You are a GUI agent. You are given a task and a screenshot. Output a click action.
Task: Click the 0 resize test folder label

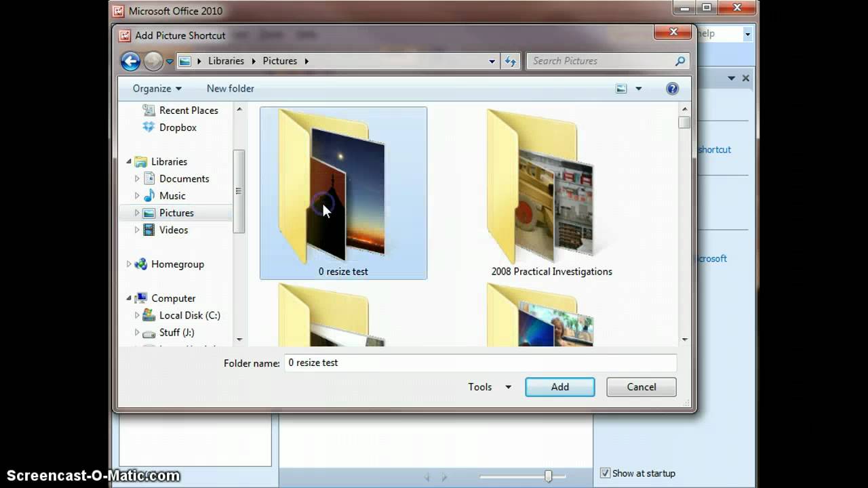(x=343, y=272)
